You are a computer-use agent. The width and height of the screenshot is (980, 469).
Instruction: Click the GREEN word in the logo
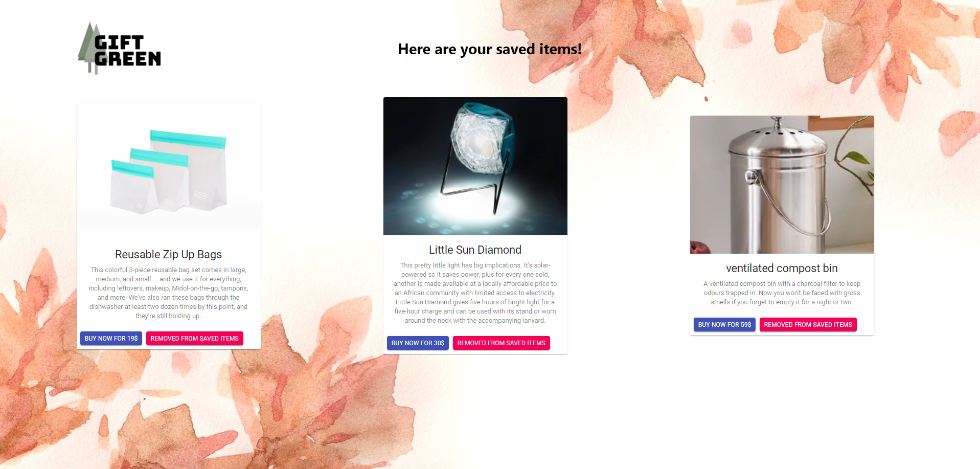click(128, 59)
